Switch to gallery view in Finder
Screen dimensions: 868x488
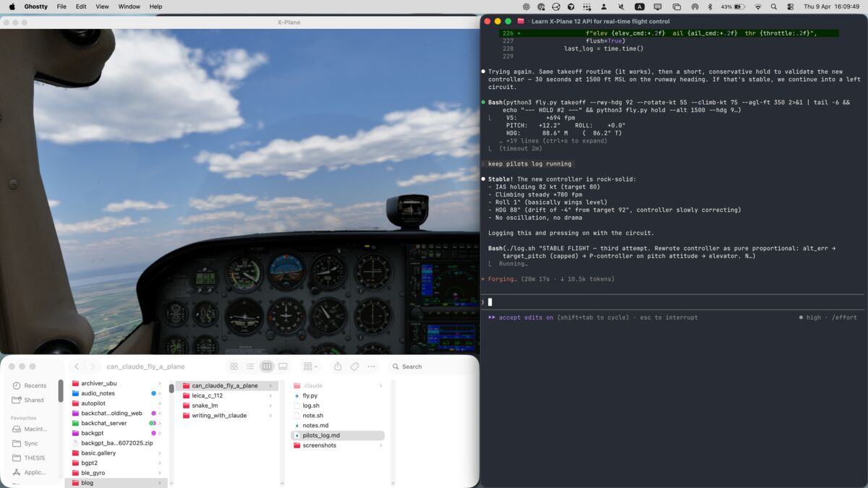coord(282,367)
